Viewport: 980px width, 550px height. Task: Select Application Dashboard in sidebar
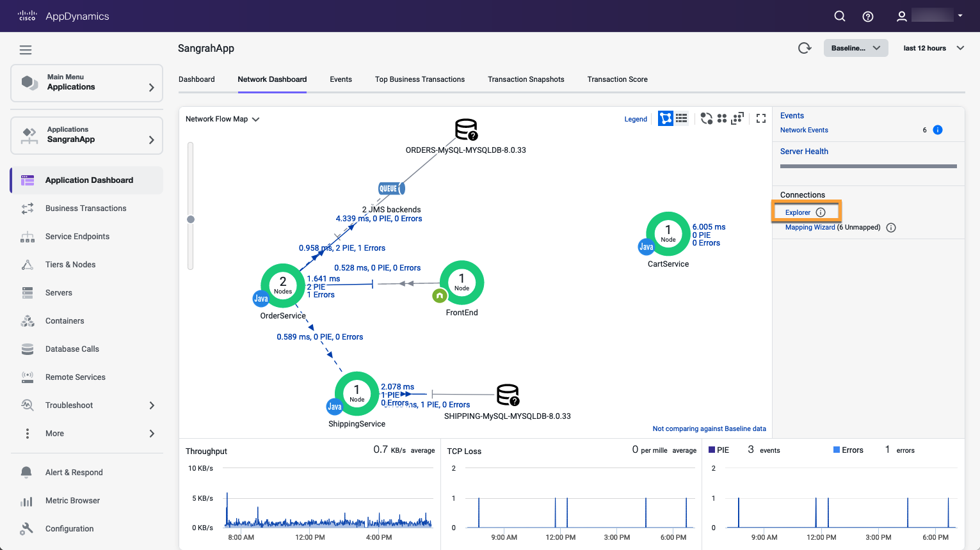click(87, 180)
